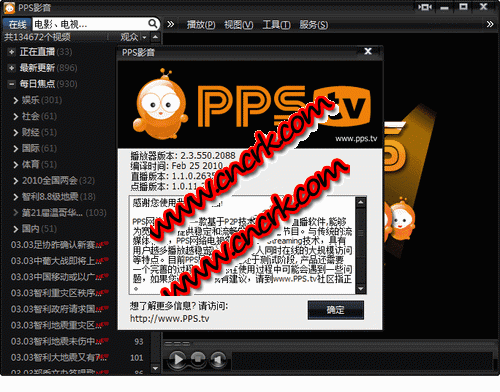Open the 工具(T) menu
500x392 pixels.
(x=276, y=25)
